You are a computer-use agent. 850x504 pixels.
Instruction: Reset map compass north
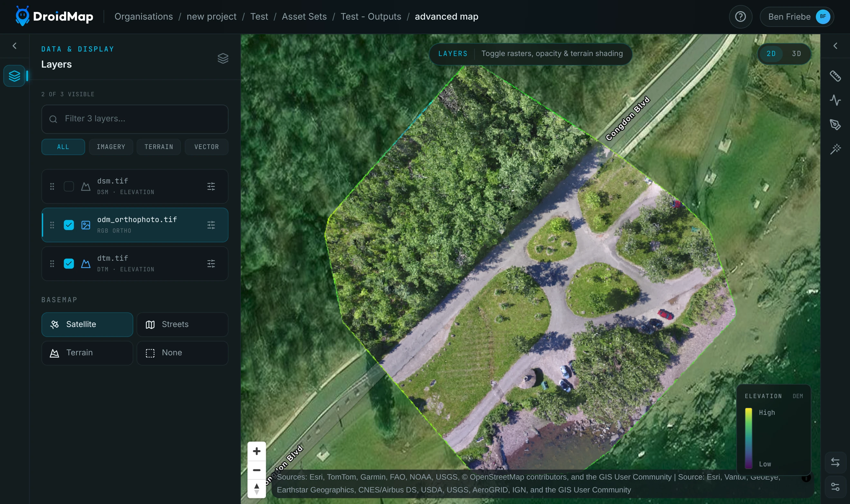257,489
